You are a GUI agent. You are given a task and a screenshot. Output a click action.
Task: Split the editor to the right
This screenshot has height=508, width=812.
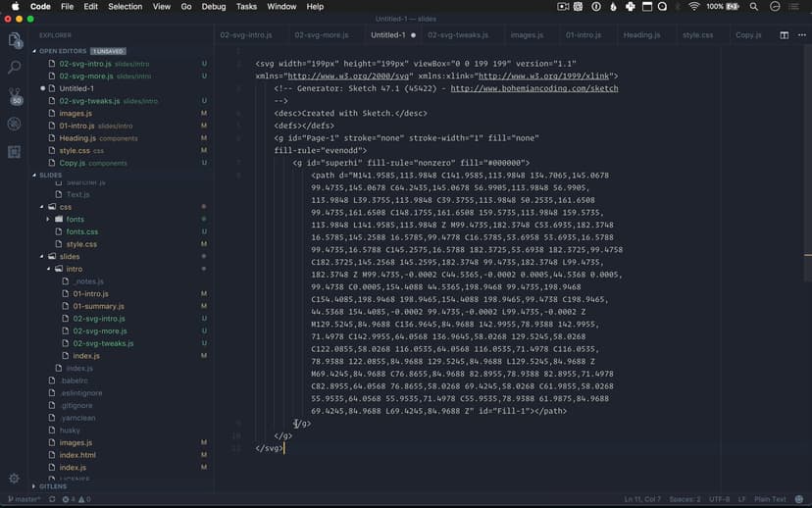pyautogui.click(x=785, y=35)
